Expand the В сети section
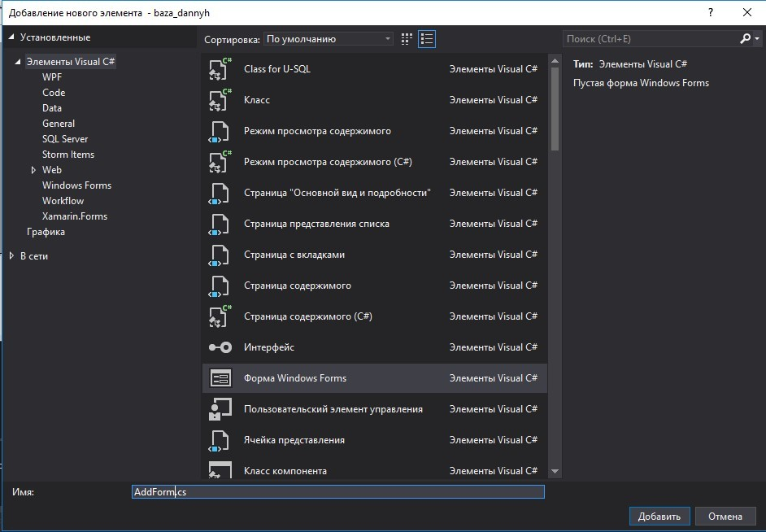 [11, 256]
